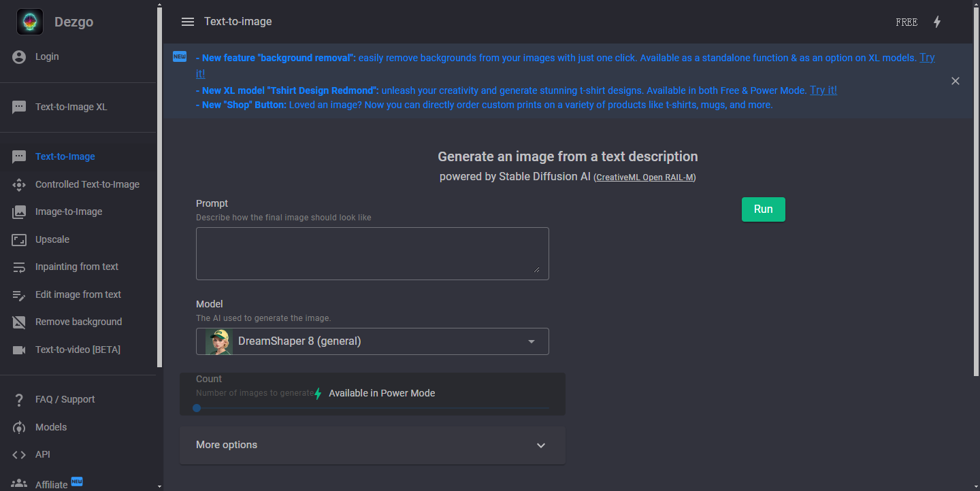This screenshot has width=980, height=491.
Task: Click the Upscale aspect-ratio icon
Action: pyautogui.click(x=19, y=240)
